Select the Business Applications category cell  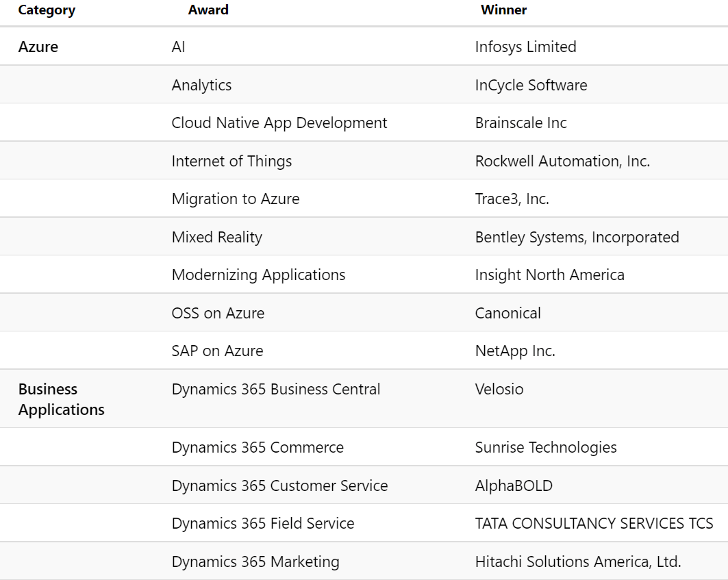click(x=61, y=399)
